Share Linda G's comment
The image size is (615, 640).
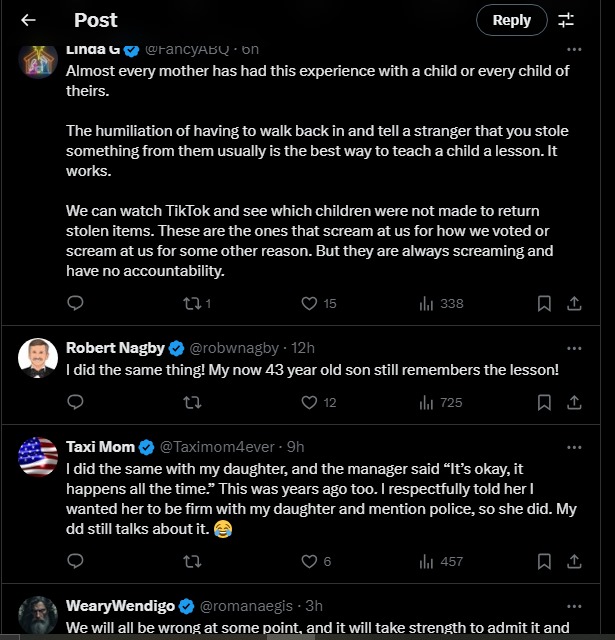click(575, 303)
